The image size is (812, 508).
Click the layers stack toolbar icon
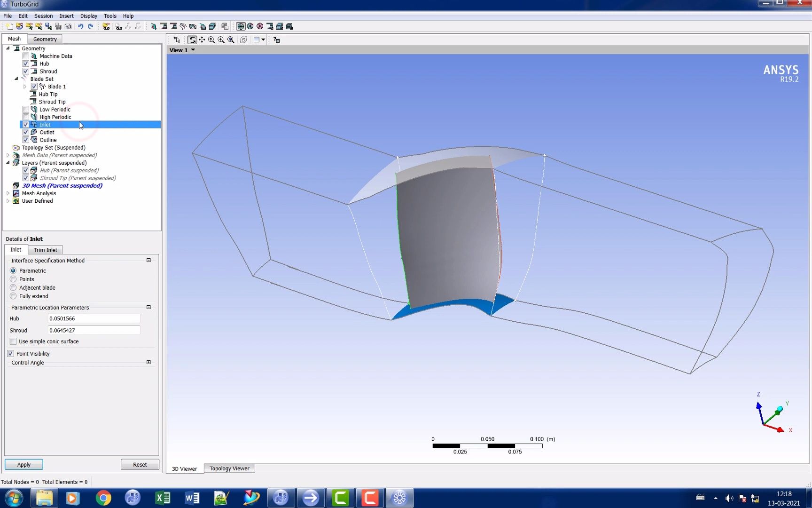click(212, 26)
